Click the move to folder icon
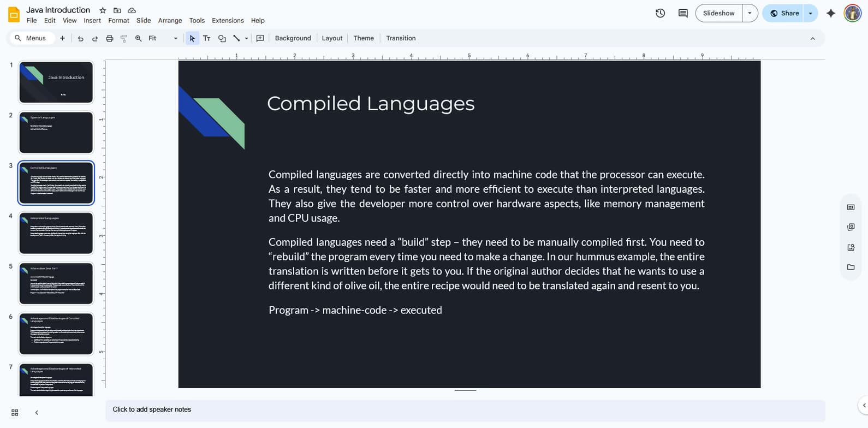This screenshot has height=428, width=868. 117,10
